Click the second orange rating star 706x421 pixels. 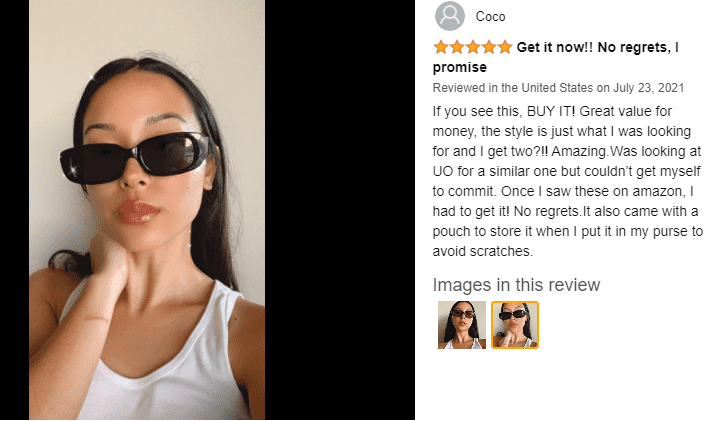(457, 47)
